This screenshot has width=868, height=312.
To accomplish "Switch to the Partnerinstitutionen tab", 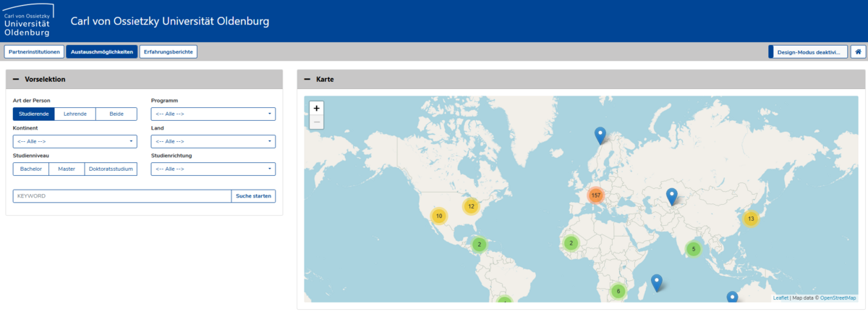I will [34, 52].
